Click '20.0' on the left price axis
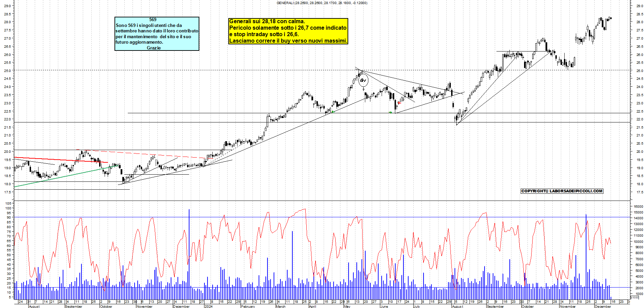Viewport: 644px width, 308px height. [x=8, y=152]
